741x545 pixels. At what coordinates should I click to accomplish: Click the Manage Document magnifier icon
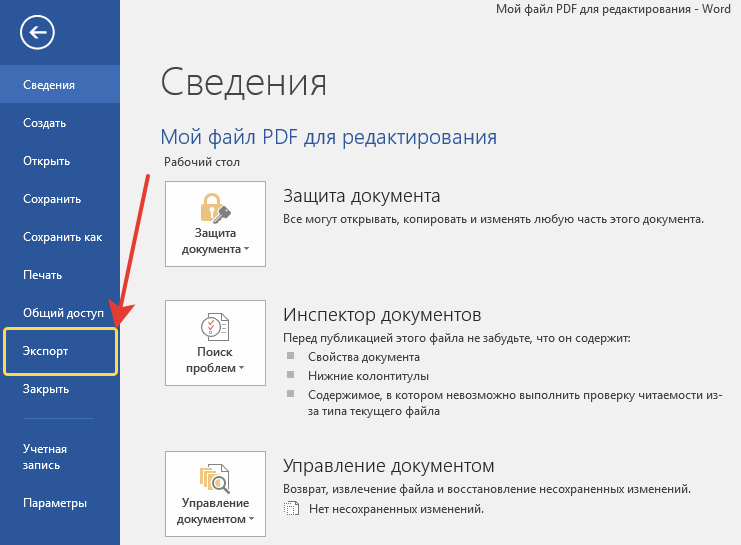215,478
